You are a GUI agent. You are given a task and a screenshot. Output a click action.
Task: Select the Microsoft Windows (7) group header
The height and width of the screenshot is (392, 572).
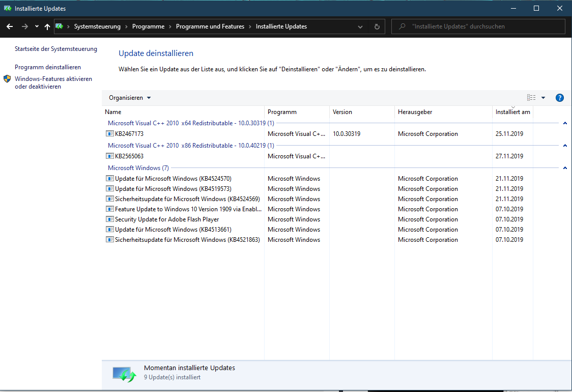coord(138,168)
